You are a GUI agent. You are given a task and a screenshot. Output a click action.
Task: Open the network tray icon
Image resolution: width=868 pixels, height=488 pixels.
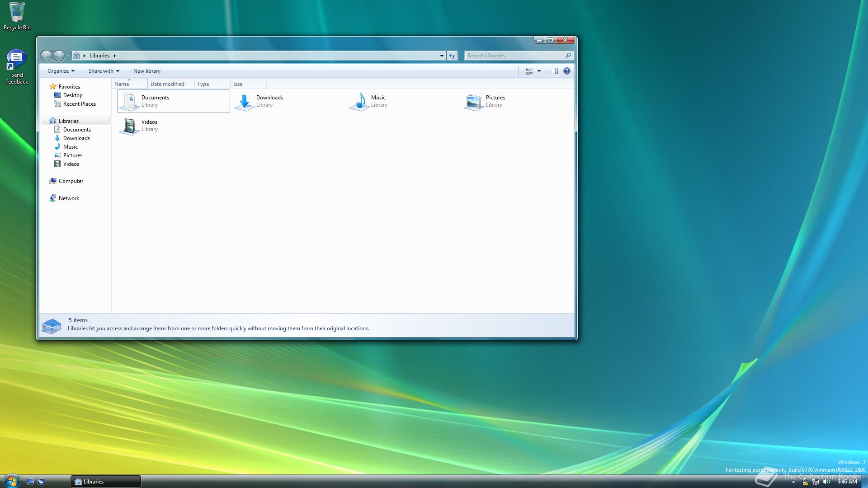[816, 482]
